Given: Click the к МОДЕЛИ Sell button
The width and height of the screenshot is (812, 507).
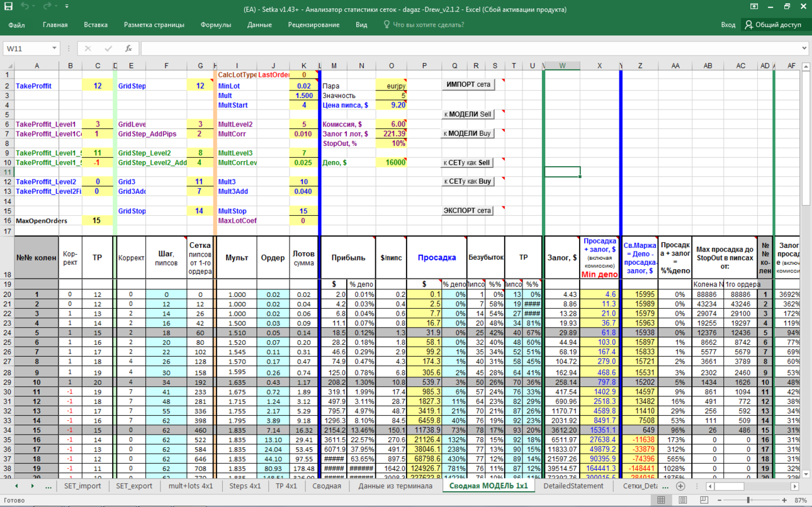Looking at the screenshot, I should [468, 114].
